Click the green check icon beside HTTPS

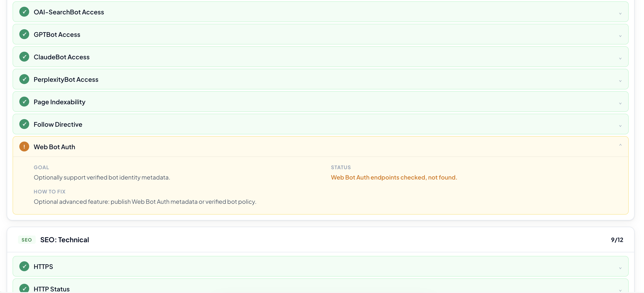[x=24, y=266]
